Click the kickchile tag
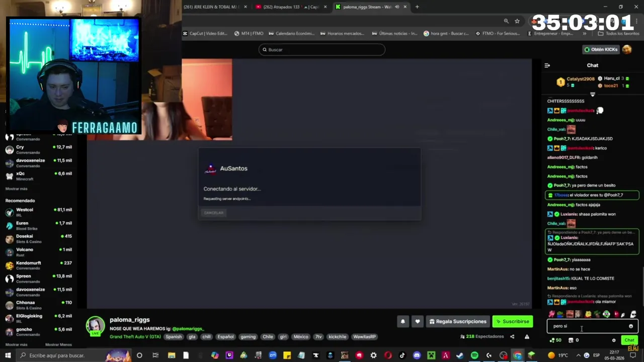644x362 pixels. pos(337,337)
